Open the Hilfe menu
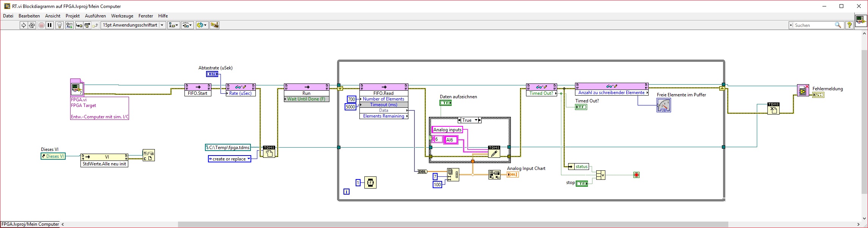868x228 pixels. point(163,16)
